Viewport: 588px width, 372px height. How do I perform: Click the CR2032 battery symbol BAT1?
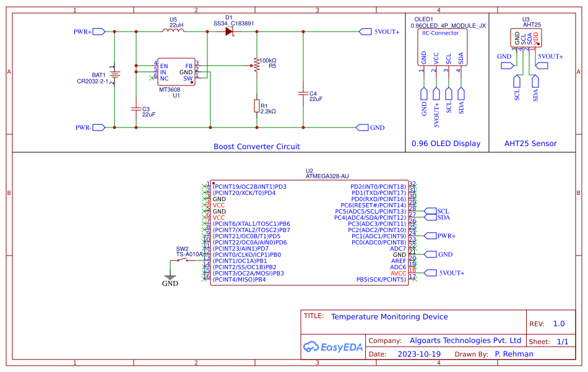click(x=115, y=73)
